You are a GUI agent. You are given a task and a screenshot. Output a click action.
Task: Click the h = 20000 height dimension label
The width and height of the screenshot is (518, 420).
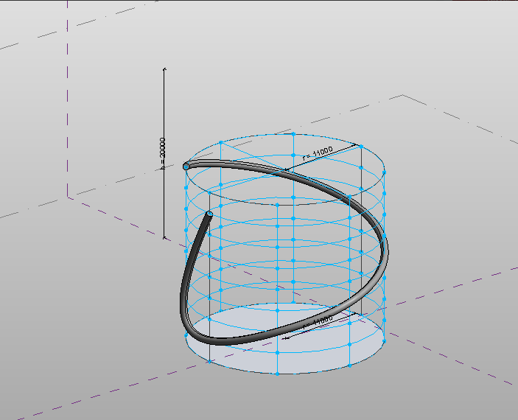(162, 153)
